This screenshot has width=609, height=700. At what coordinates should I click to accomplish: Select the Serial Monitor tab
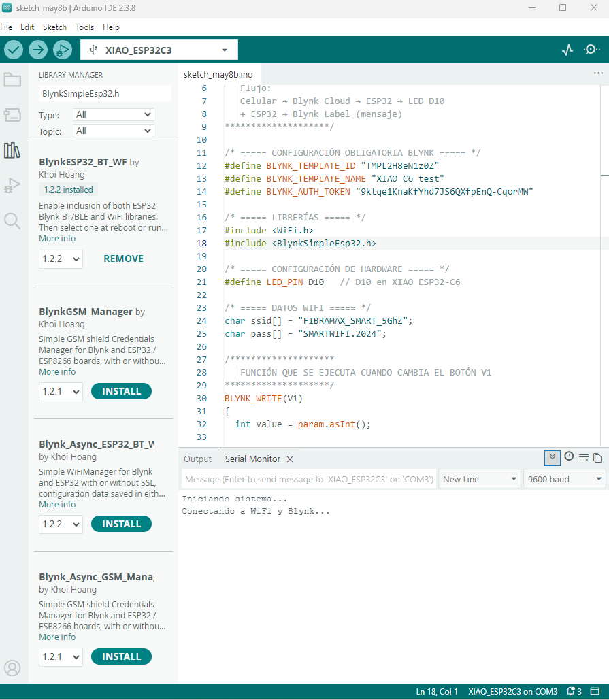point(252,459)
